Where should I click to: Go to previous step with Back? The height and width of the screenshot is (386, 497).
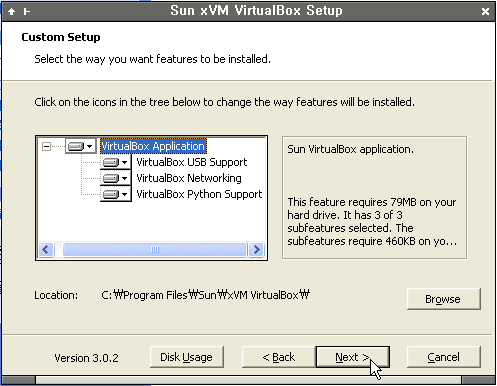(279, 357)
